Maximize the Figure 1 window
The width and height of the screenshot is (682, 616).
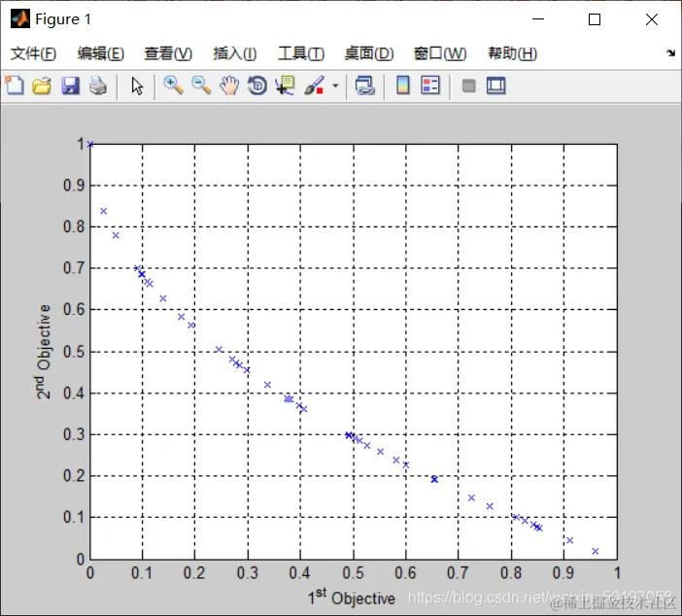coord(595,19)
